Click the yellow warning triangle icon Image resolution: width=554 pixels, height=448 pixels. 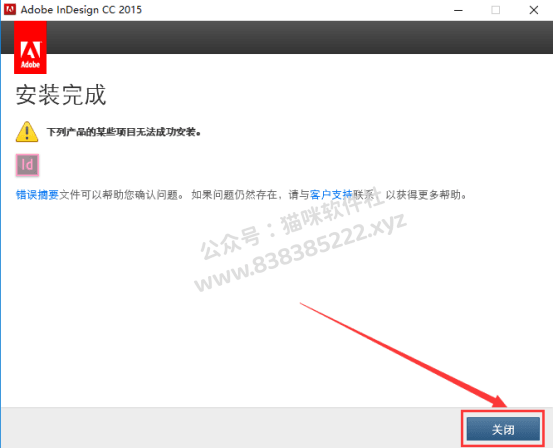(27, 132)
